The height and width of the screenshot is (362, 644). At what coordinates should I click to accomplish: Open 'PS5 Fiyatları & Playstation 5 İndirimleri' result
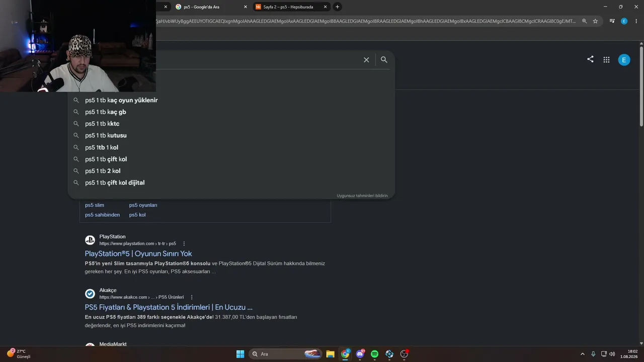pos(169,307)
